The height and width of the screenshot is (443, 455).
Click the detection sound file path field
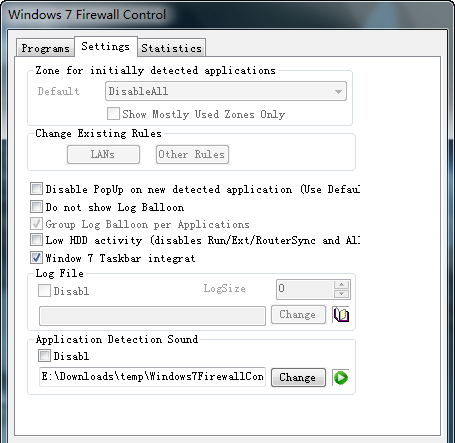click(152, 377)
